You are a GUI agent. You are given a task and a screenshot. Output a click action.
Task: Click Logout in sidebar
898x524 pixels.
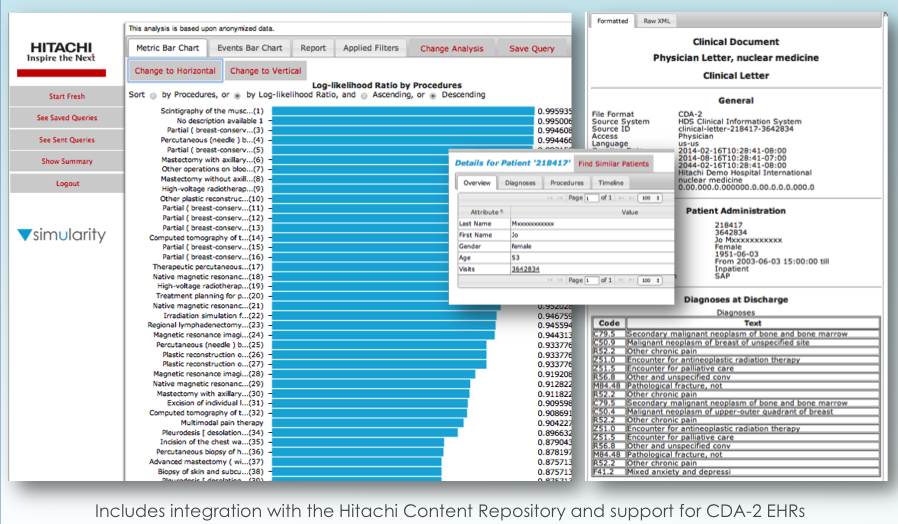pyautogui.click(x=66, y=183)
